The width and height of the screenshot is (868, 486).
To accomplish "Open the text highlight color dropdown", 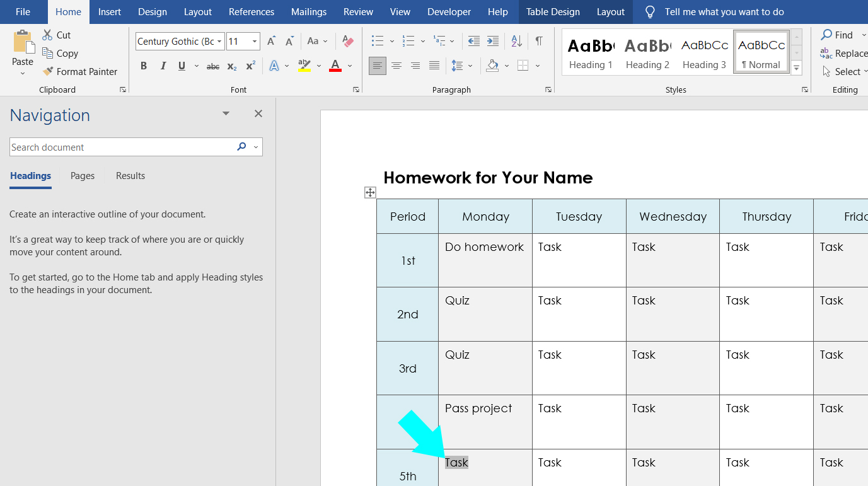I will click(x=318, y=66).
